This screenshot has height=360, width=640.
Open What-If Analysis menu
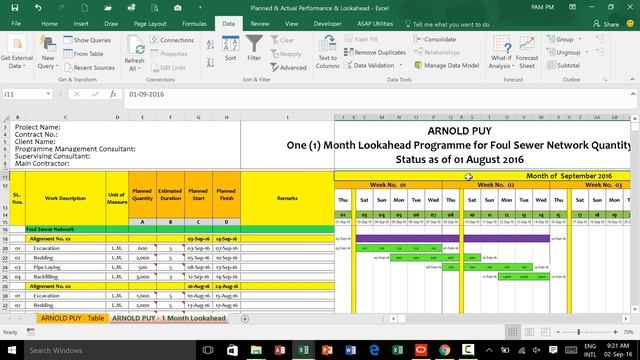pyautogui.click(x=501, y=52)
